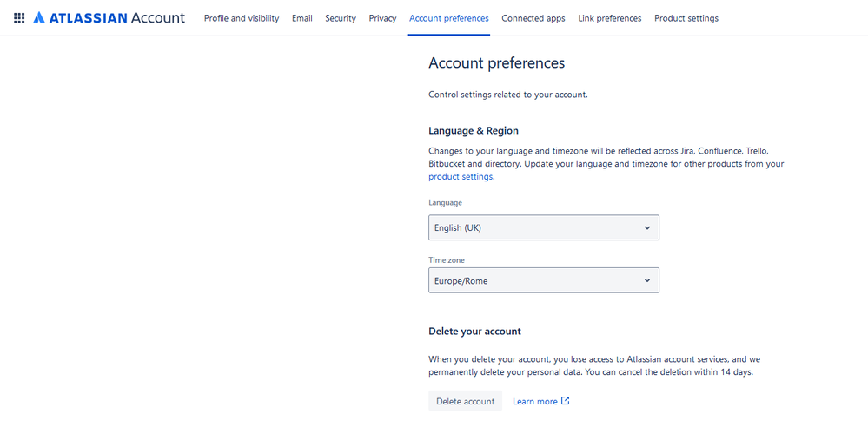Image resolution: width=868 pixels, height=427 pixels.
Task: Follow the Learn more link
Action: [534, 401]
